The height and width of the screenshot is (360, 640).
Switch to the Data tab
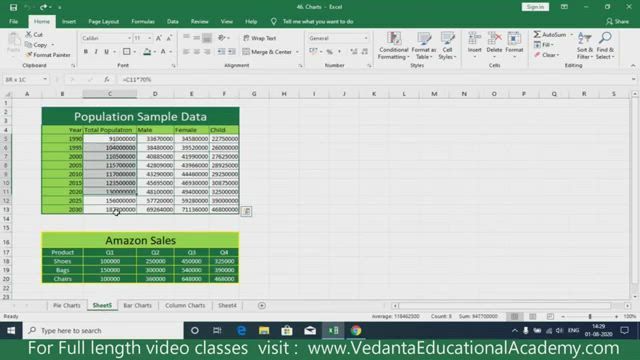point(173,22)
